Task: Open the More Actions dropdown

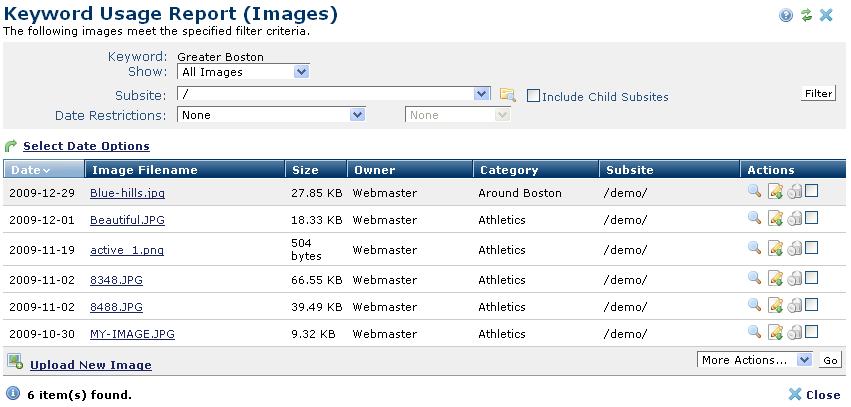Action: pos(756,360)
